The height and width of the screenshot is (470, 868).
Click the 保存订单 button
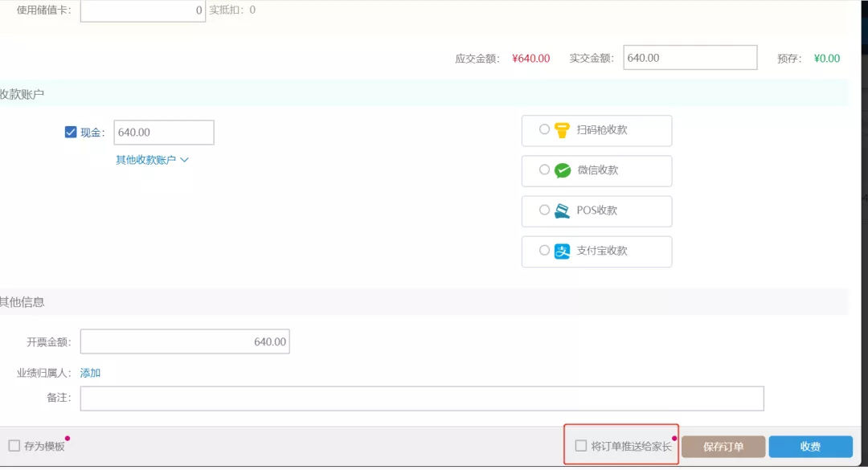pyautogui.click(x=723, y=447)
